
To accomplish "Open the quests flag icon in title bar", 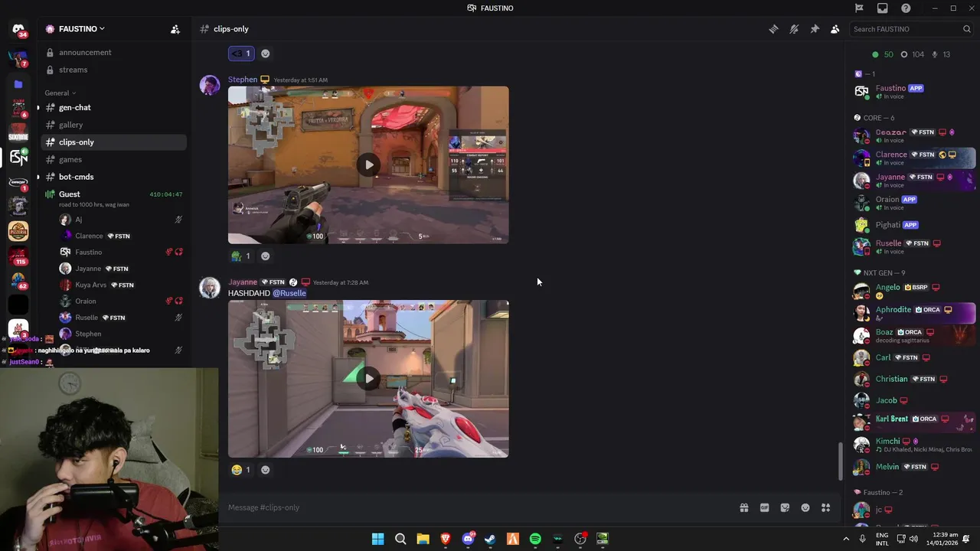I will pos(859,8).
